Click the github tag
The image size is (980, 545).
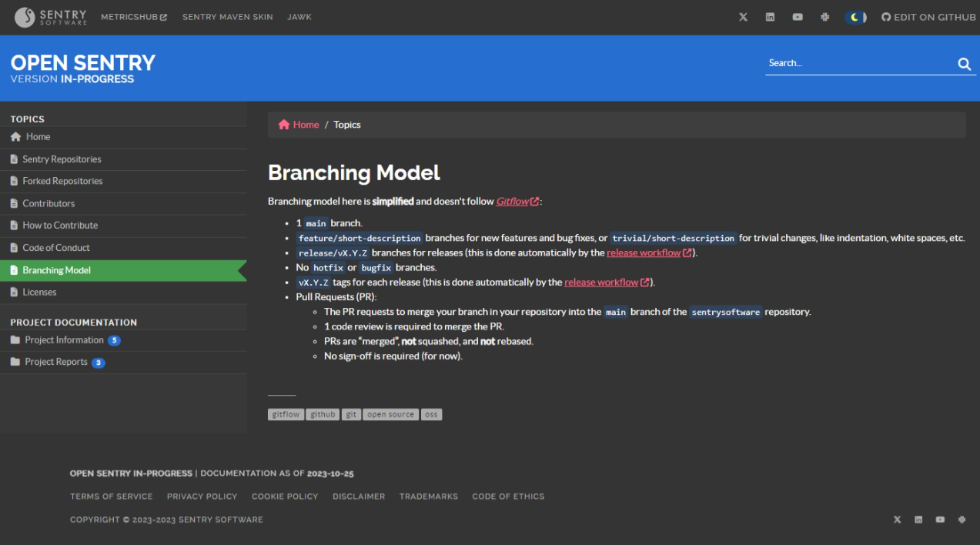click(323, 414)
